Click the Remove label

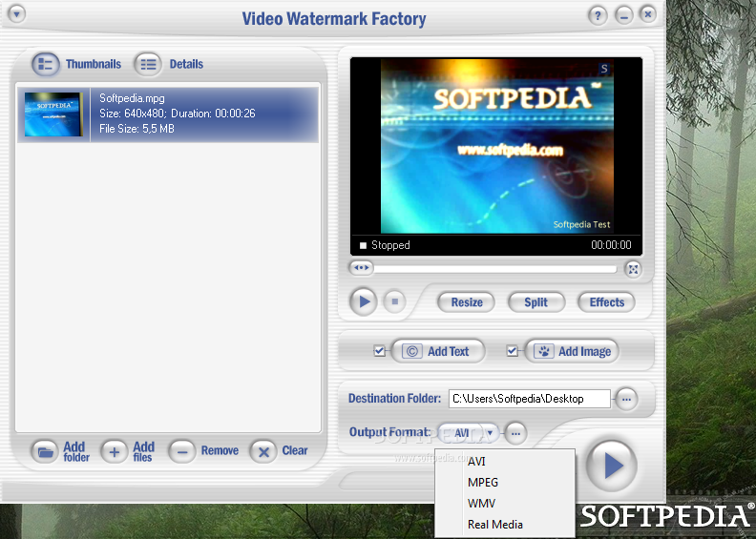click(x=220, y=450)
